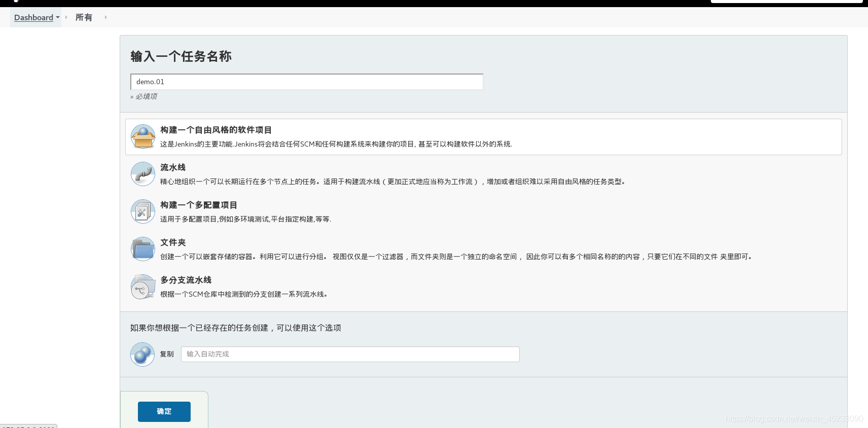Pick the multi-configuration project icon

pyautogui.click(x=143, y=211)
